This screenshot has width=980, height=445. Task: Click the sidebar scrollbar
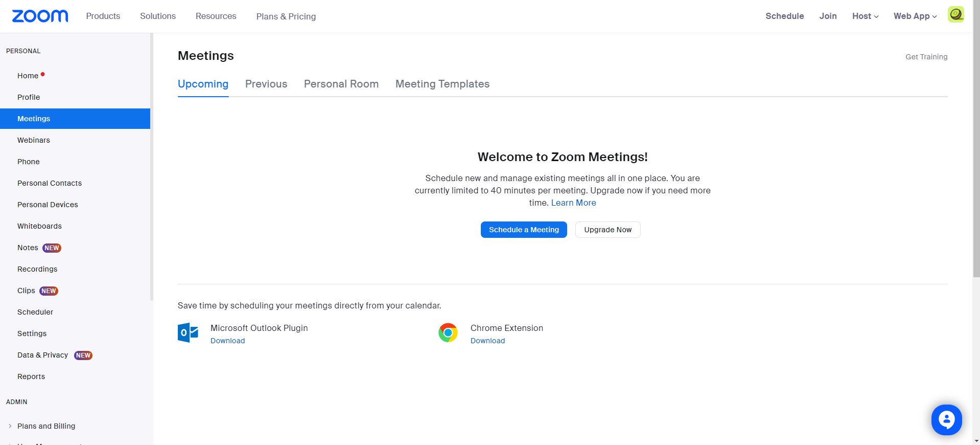pos(152,167)
